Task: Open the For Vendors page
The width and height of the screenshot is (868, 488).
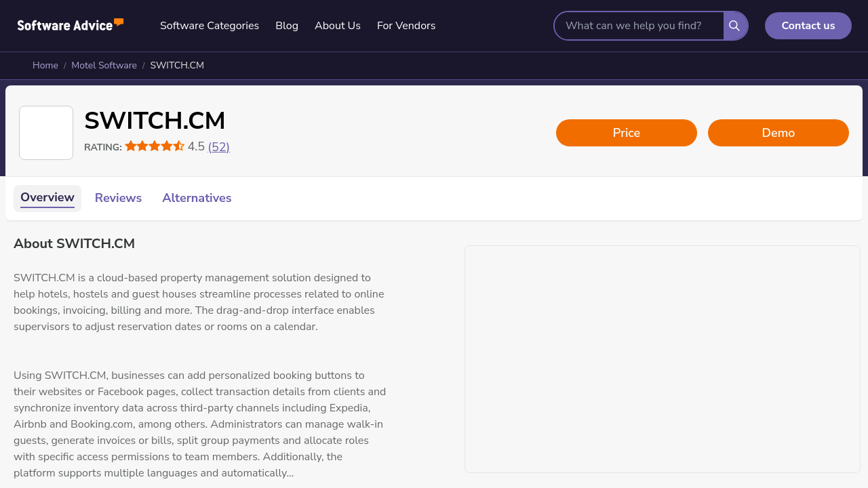Action: pos(406,26)
